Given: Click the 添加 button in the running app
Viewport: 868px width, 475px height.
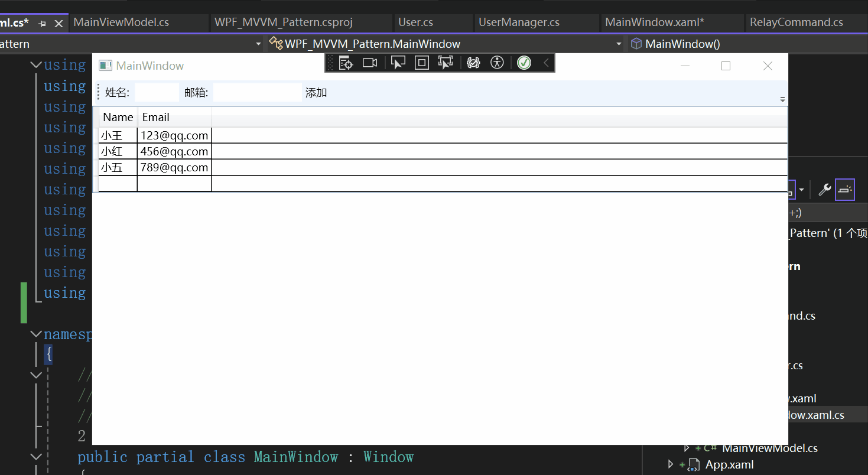Looking at the screenshot, I should point(316,92).
